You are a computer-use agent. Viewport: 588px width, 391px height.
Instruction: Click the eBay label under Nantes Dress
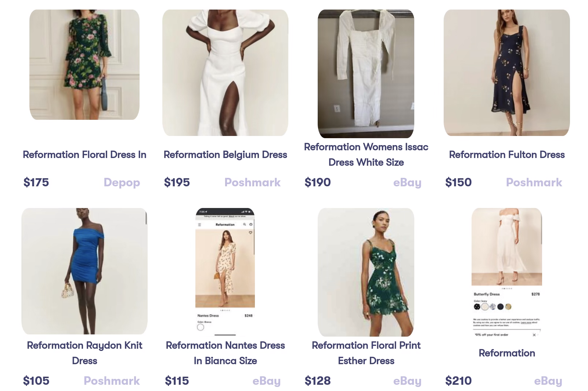267,381
